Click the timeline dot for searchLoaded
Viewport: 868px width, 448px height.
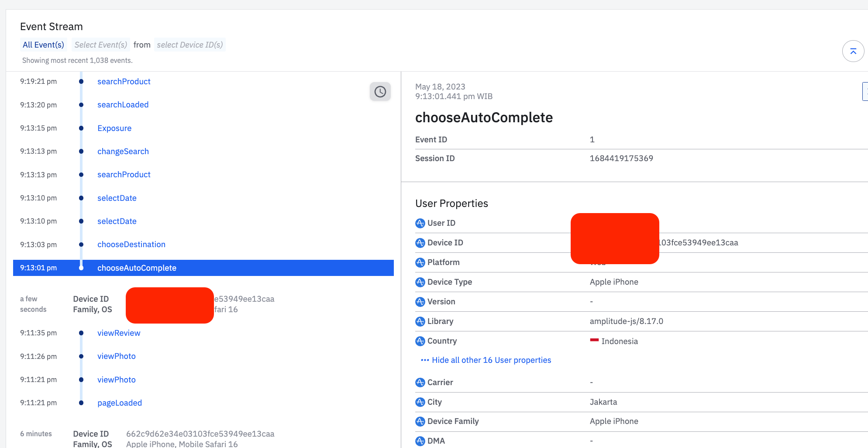(x=81, y=105)
